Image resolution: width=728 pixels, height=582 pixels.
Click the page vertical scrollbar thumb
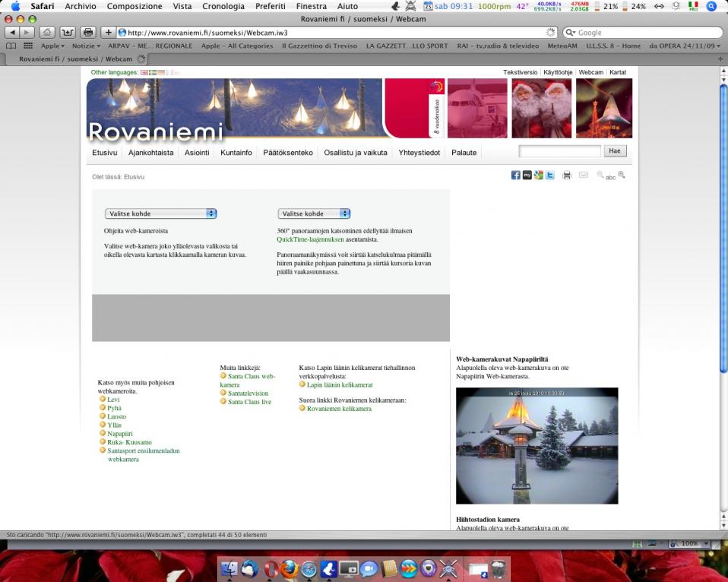(723, 227)
